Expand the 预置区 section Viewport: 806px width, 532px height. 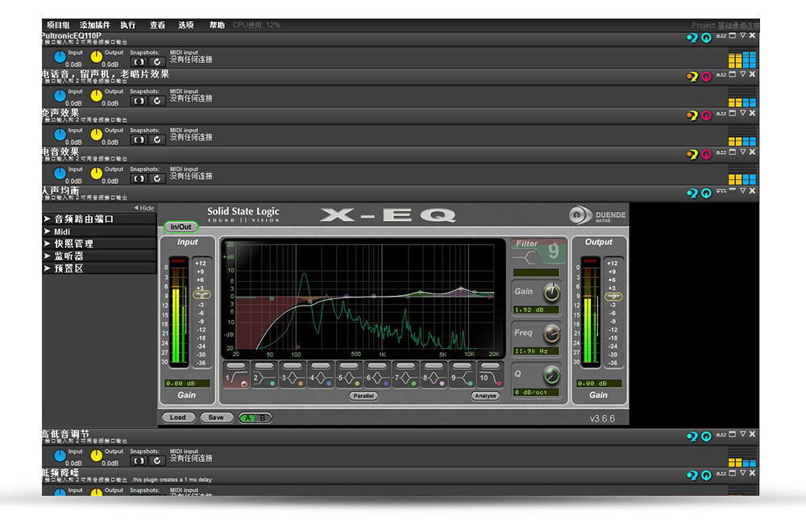(99, 268)
